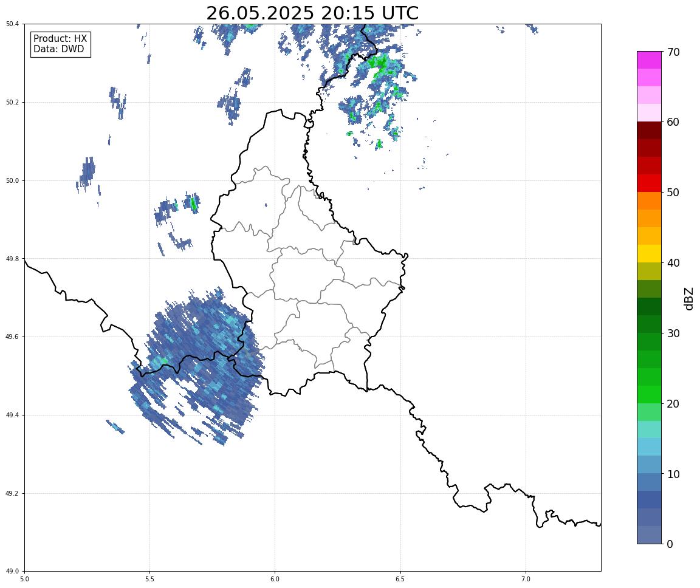Click the latitude tick label '49.6'
The image size is (700, 588).
13,337
